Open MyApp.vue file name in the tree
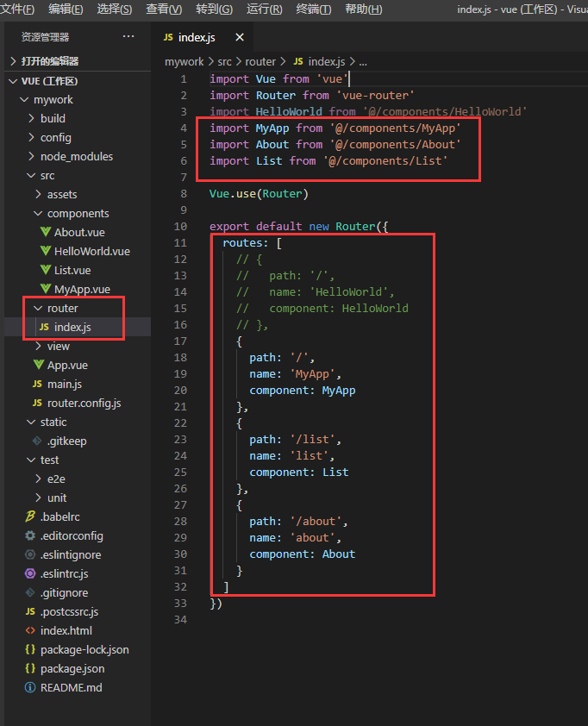The image size is (588, 726). (83, 290)
